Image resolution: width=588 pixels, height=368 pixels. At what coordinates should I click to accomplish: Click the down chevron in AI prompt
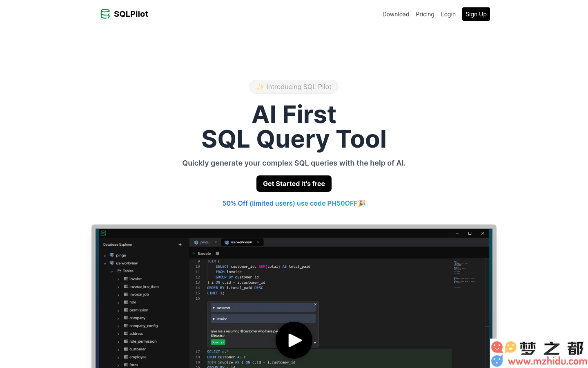coord(315,342)
